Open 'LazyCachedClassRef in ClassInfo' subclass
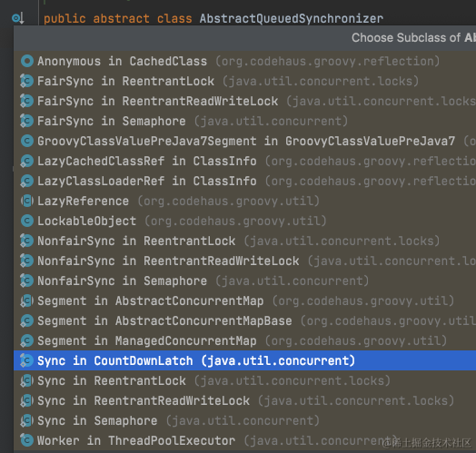This screenshot has width=476, height=453. pos(244,161)
